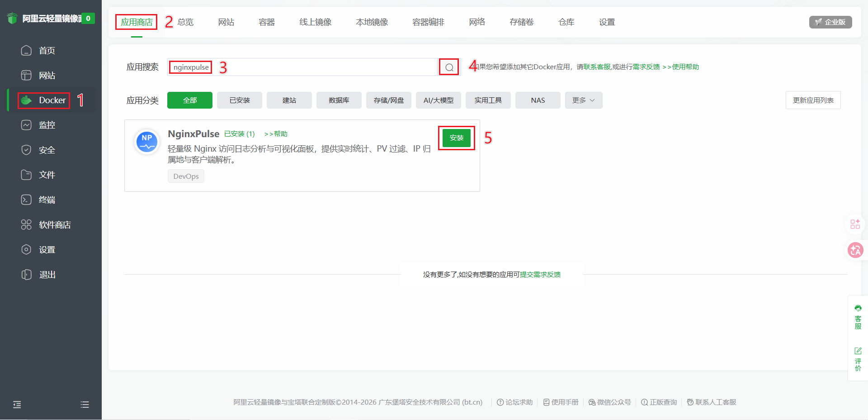Open the >>使用帮助 link
The image size is (868, 420).
pos(681,67)
